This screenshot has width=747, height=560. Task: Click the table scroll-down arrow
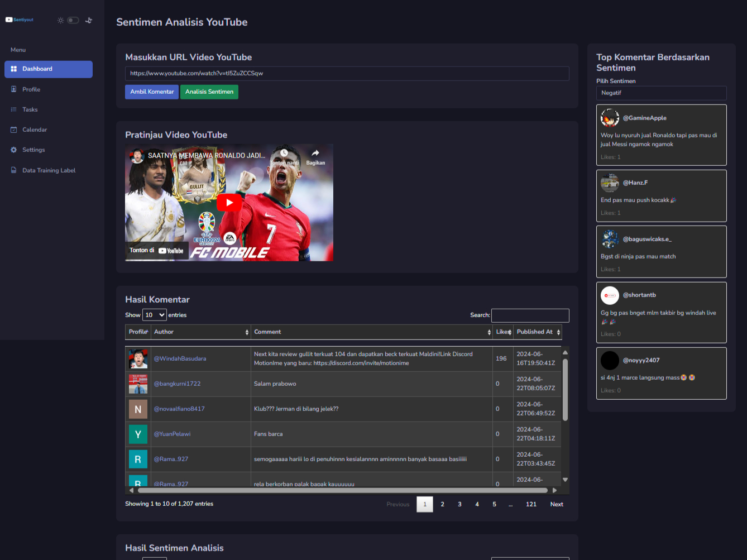565,480
